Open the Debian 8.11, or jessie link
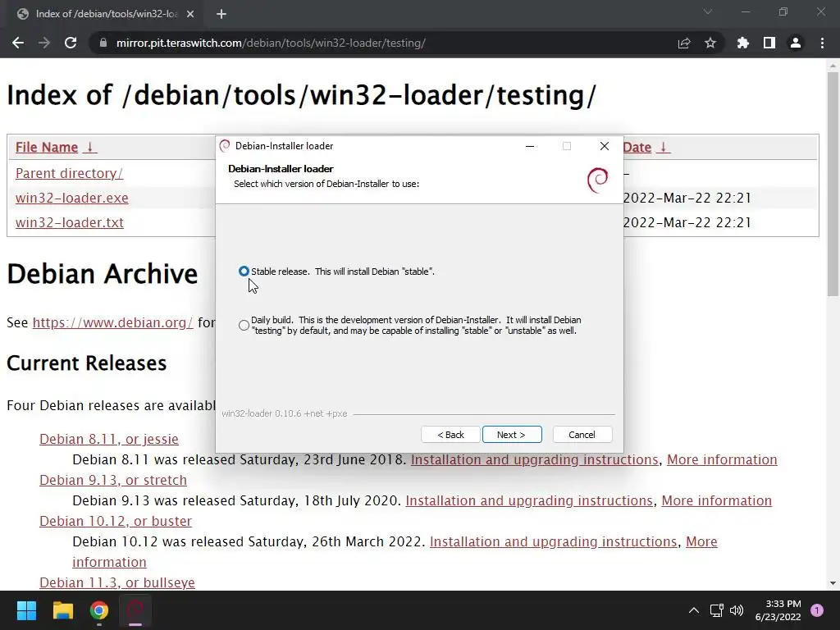 [x=109, y=440]
